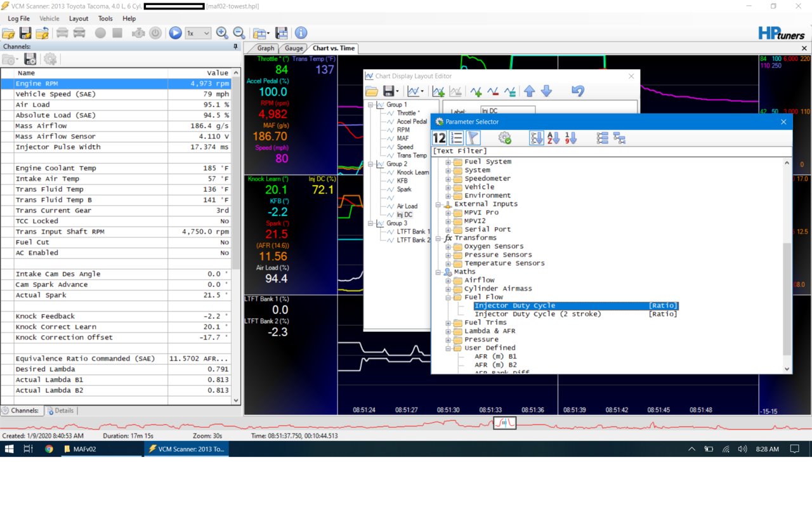This screenshot has height=528, width=812.
Task: Pin the Channels panel
Action: coord(235,46)
